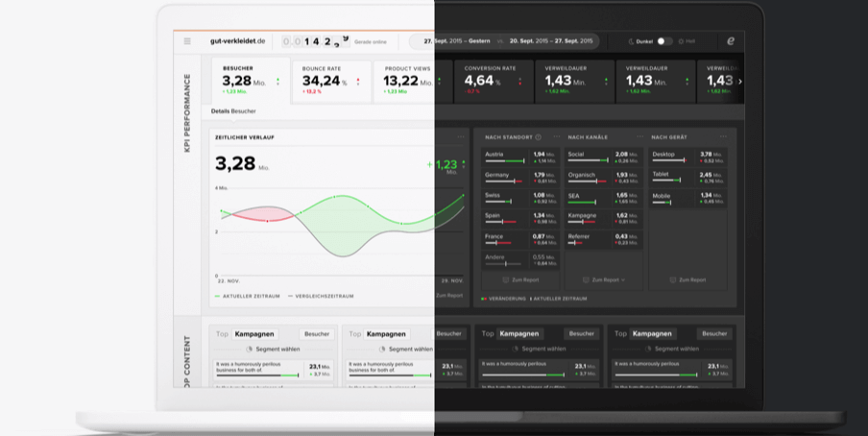Click help icon next to Nach Standort
Screen dimensions: 868x436
pos(539,137)
